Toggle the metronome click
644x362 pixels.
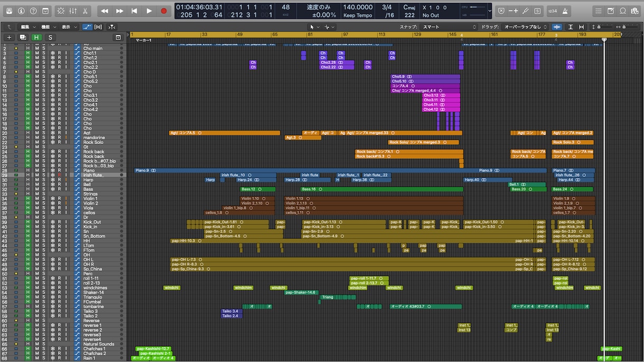click(x=565, y=11)
